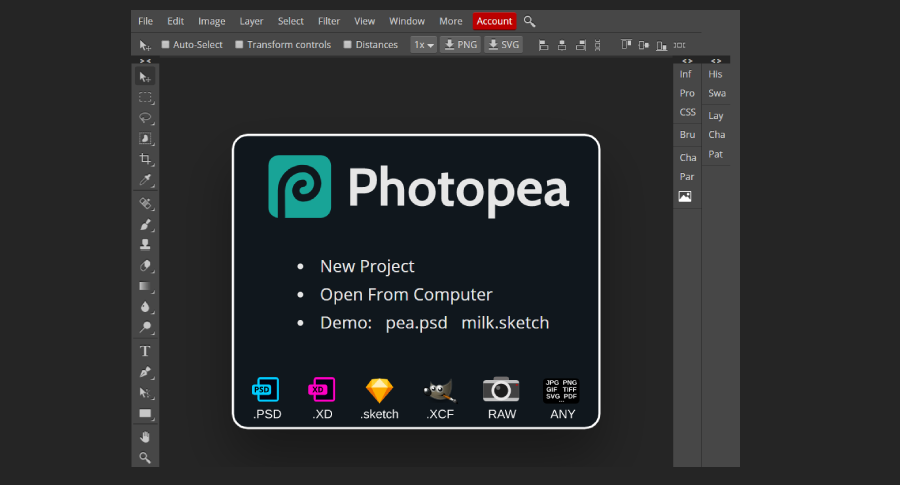The height and width of the screenshot is (485, 900).
Task: Select the Spot Healing bandage tool
Action: [145, 204]
